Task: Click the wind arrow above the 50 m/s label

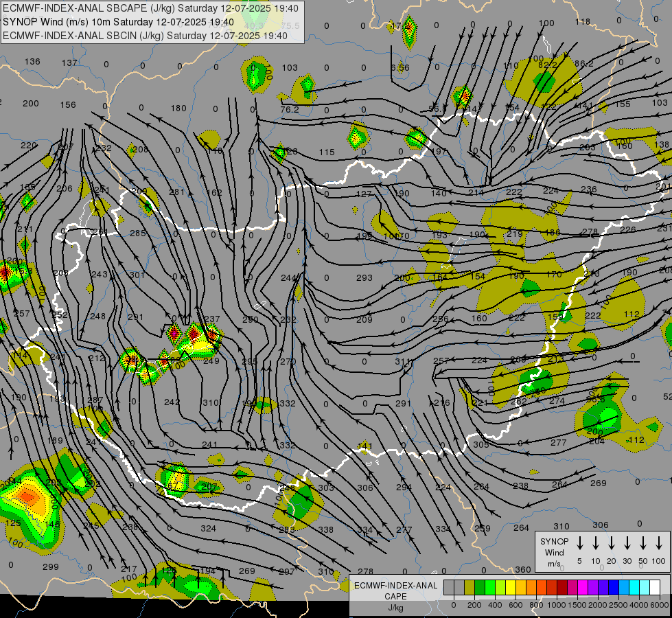Action: 643,543
